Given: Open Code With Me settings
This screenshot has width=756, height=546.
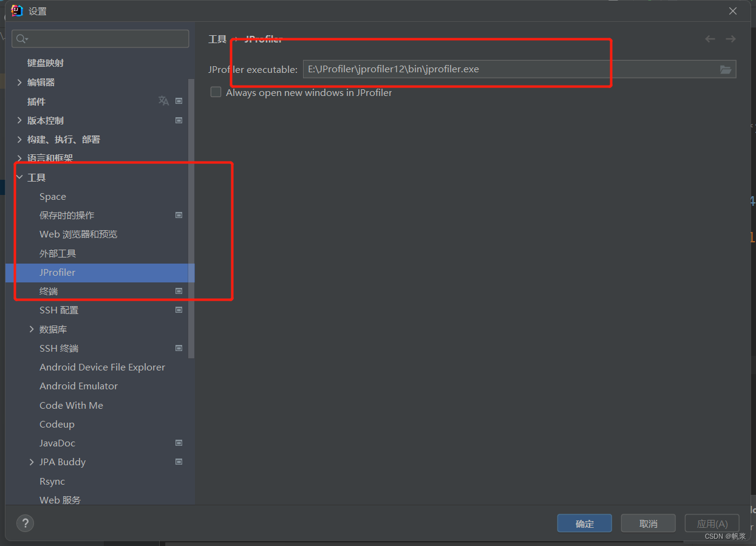Looking at the screenshot, I should click(x=71, y=405).
